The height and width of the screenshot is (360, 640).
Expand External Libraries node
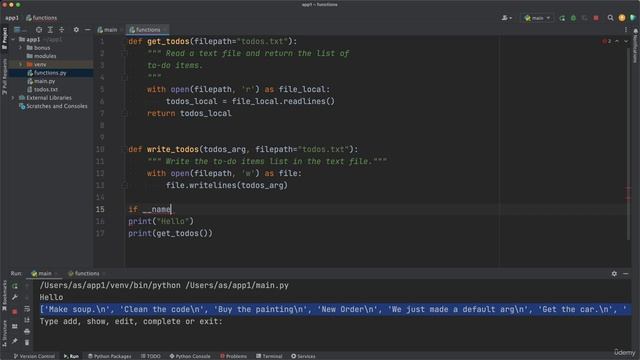pyautogui.click(x=13, y=98)
